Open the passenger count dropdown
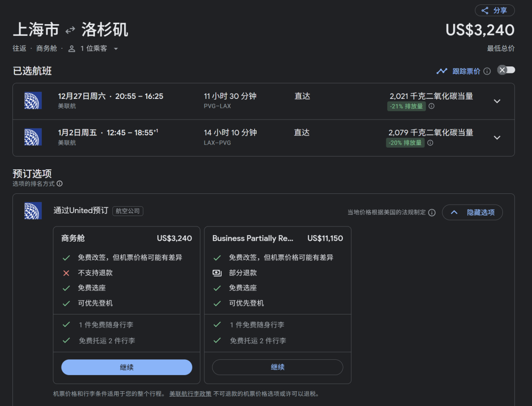Screen dimensions: 532x406 tap(116, 49)
